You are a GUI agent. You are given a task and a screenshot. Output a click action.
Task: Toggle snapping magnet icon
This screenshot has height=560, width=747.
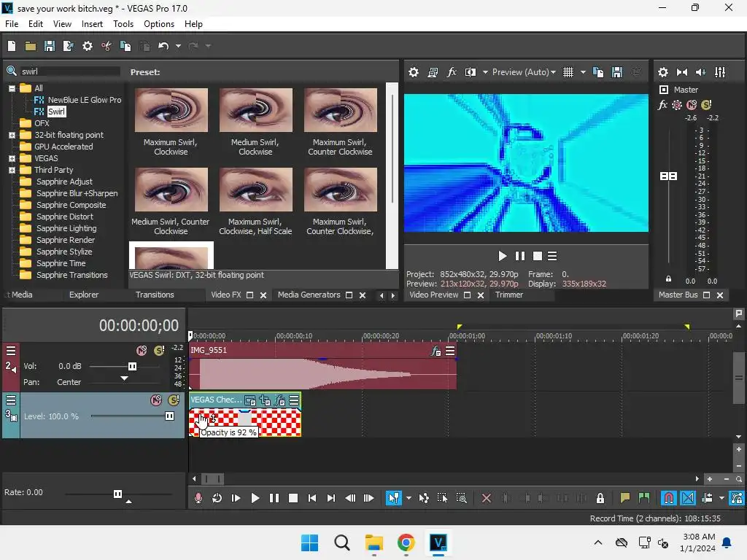click(668, 498)
